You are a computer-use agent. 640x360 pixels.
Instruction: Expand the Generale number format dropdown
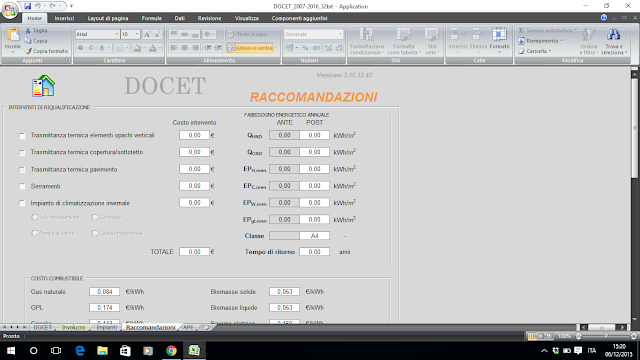point(340,34)
